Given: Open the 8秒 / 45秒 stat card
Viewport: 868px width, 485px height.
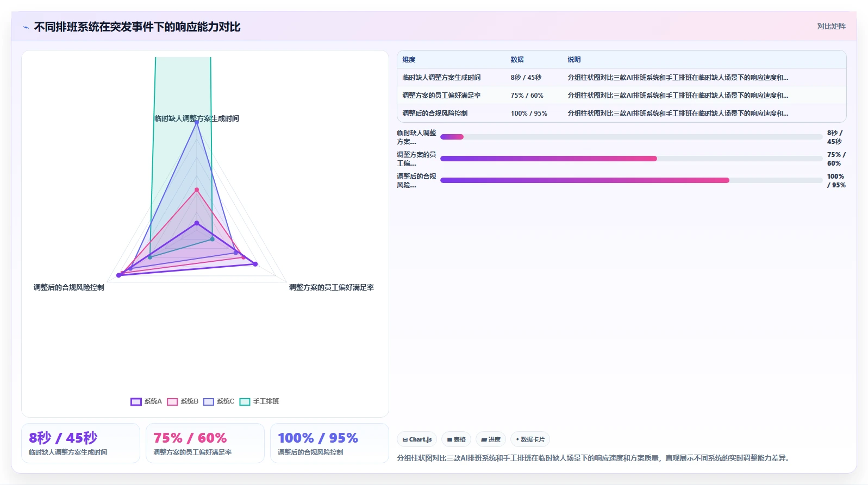Looking at the screenshot, I should pos(80,443).
